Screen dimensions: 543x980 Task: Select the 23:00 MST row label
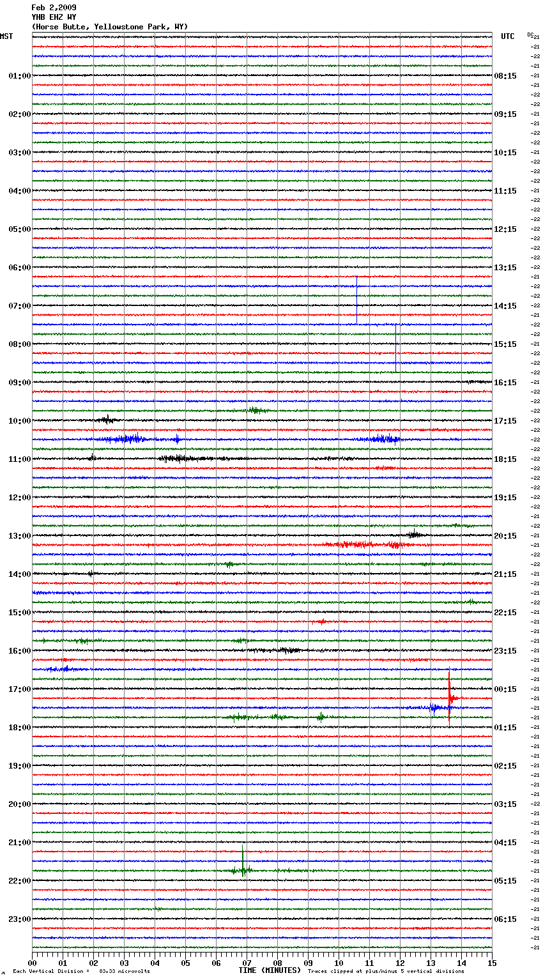pos(20,919)
